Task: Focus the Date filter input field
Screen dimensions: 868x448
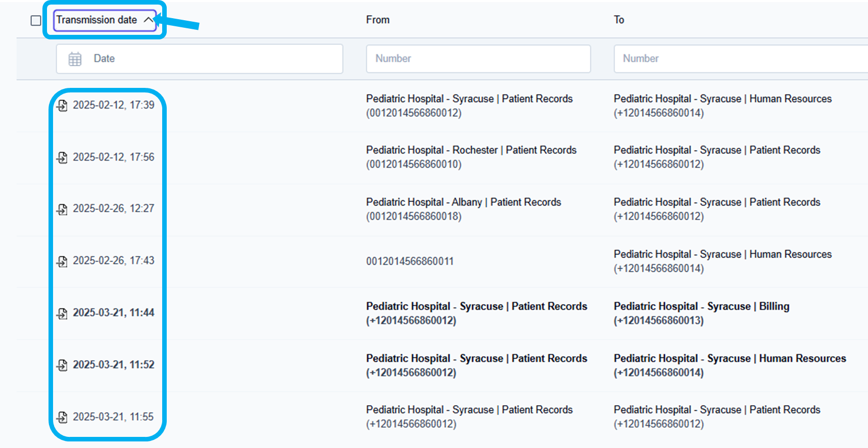Action: point(212,59)
